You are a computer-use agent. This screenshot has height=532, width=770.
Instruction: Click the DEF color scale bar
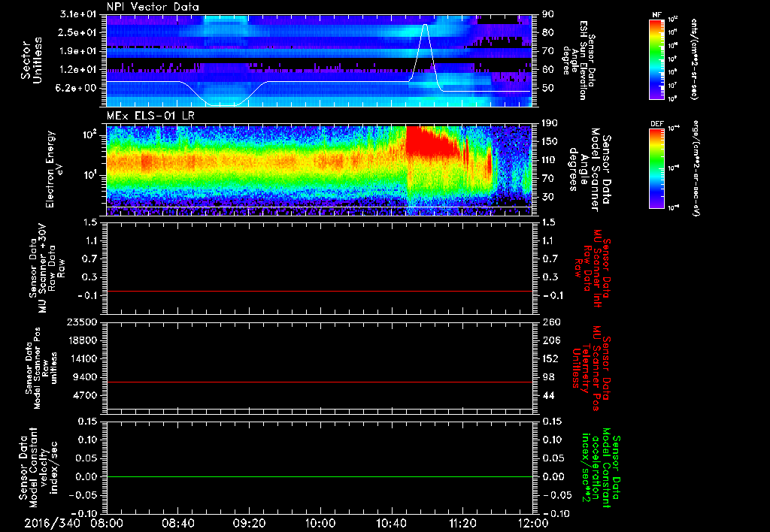(x=658, y=168)
